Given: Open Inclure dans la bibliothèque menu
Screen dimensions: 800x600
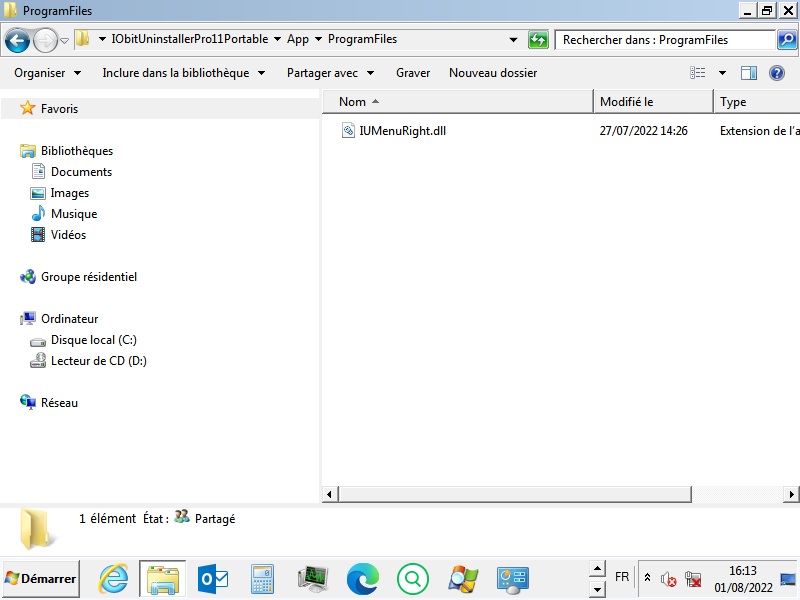Looking at the screenshot, I should tap(184, 73).
